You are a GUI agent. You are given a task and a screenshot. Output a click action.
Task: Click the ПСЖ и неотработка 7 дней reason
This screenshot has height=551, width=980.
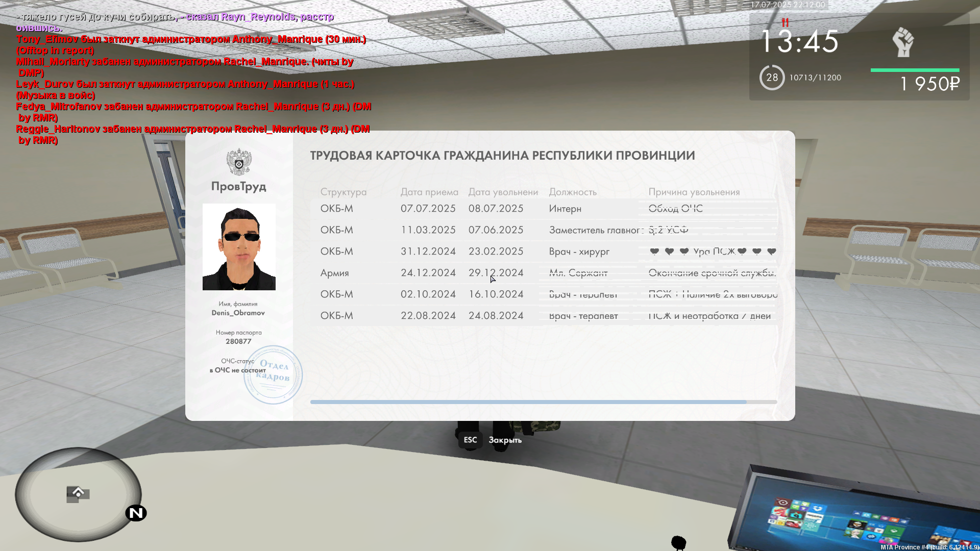click(709, 316)
